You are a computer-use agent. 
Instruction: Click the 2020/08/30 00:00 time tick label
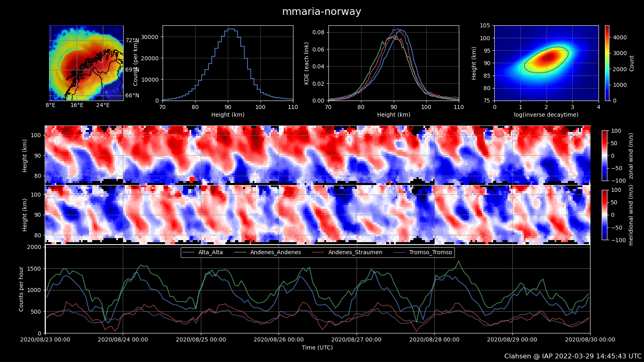click(x=590, y=340)
